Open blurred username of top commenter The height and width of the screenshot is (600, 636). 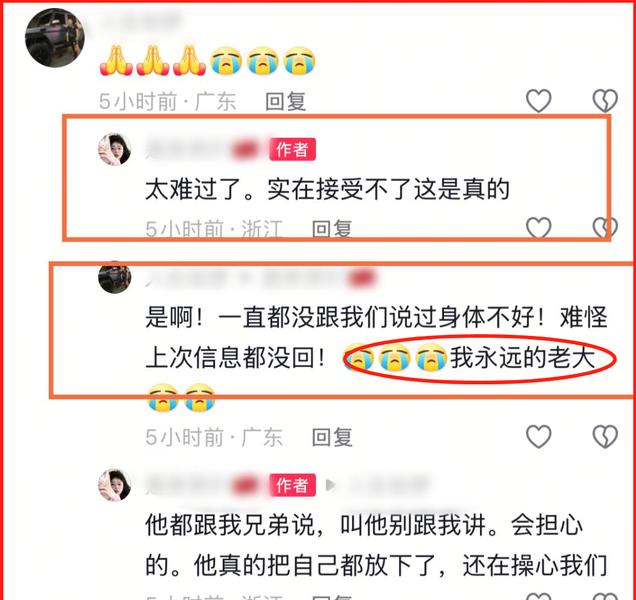(x=140, y=21)
